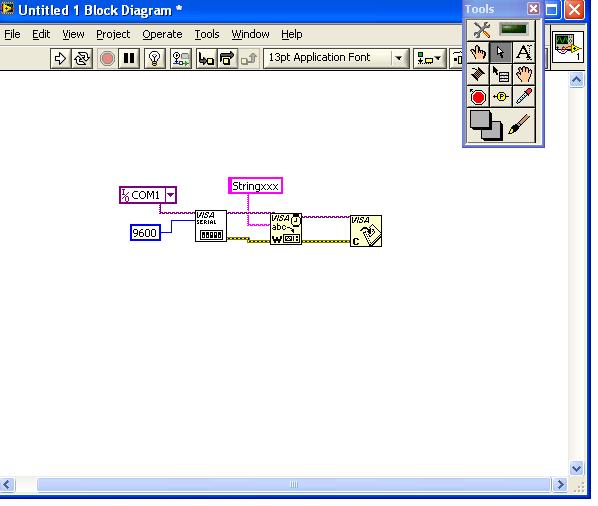Screen dimensions: 598x506
Task: Click the Pause button
Action: coord(129,58)
